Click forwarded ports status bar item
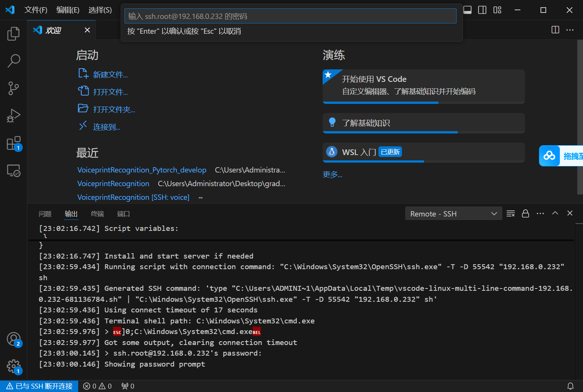This screenshot has width=583, height=392. click(128, 386)
